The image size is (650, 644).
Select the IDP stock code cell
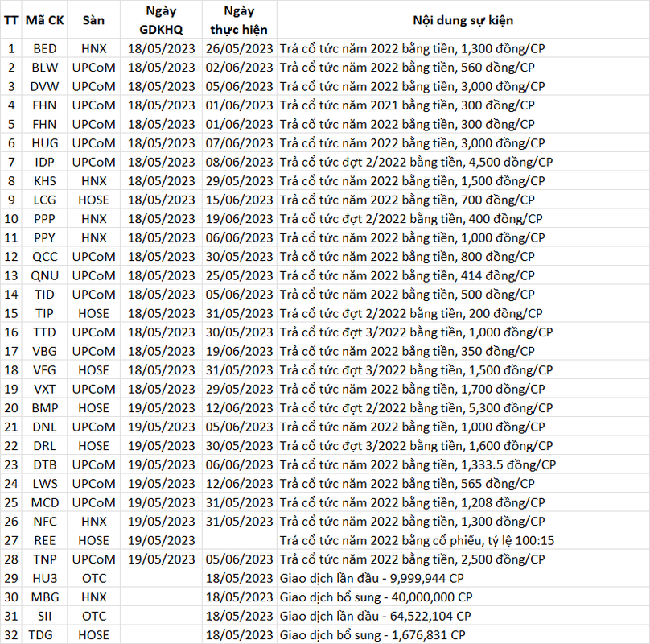click(44, 162)
